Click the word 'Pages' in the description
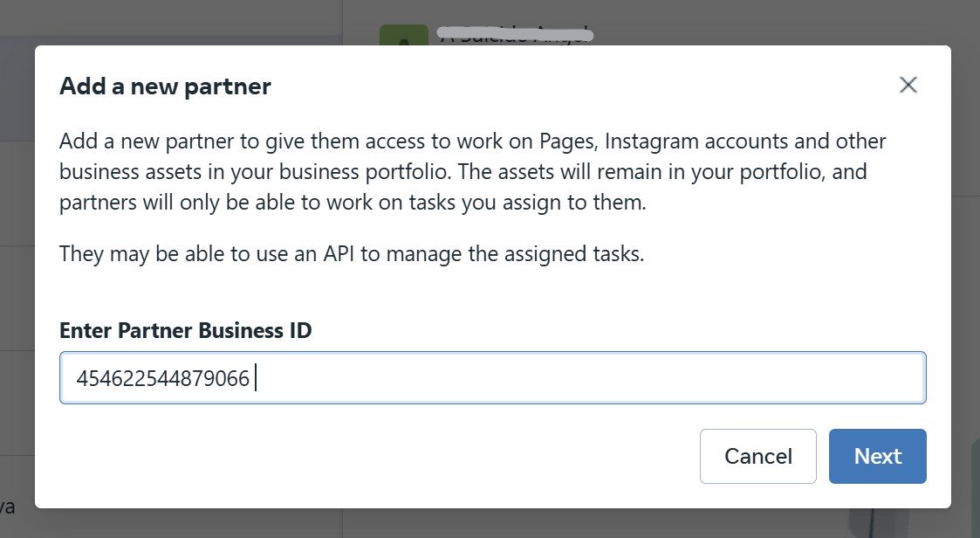The width and height of the screenshot is (980, 538). pyautogui.click(x=566, y=141)
